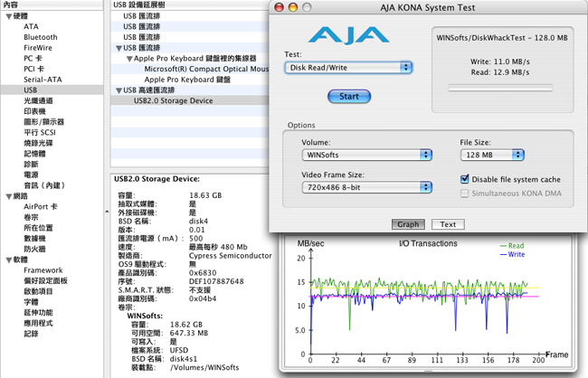Screen dimensions: 588x378
Task: Enable the Disable file system cache checkbox
Action: [465, 179]
